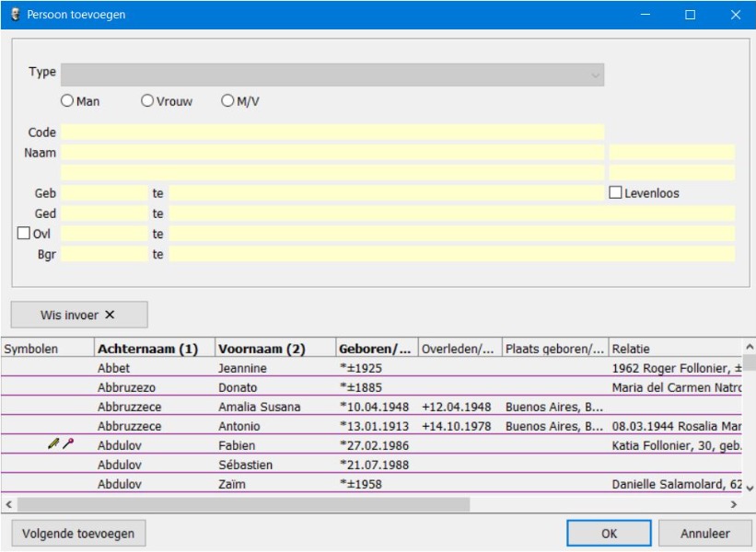The image size is (756, 552).
Task: Click the pink pin icon beside Fabien
Action: [x=67, y=444]
